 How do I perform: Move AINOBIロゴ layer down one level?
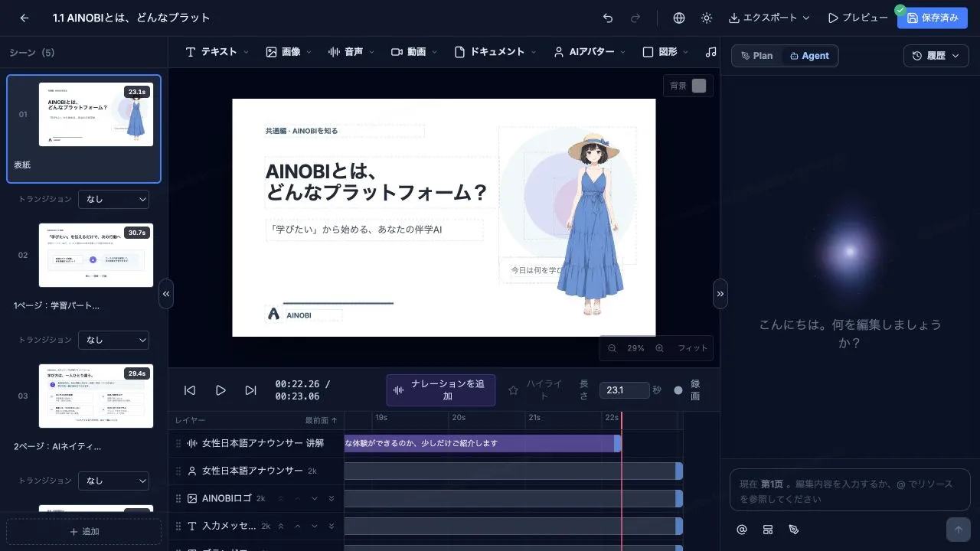point(315,498)
